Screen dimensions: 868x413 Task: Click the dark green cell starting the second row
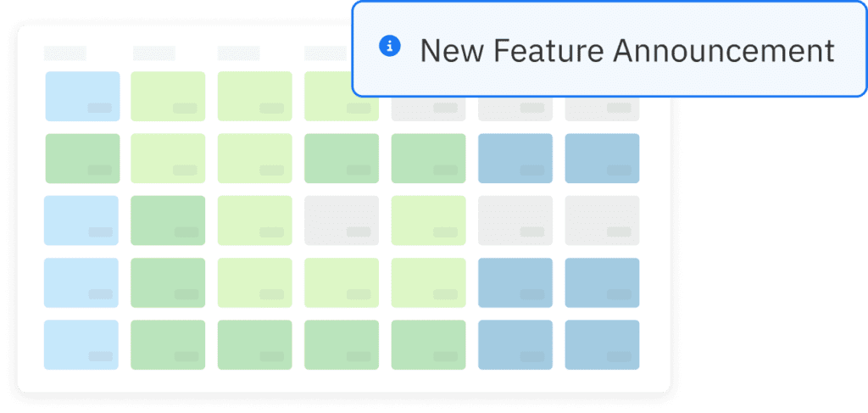(82, 159)
